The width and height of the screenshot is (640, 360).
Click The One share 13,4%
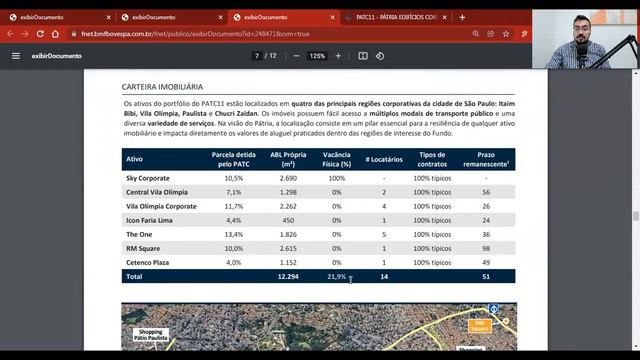pyautogui.click(x=233, y=235)
